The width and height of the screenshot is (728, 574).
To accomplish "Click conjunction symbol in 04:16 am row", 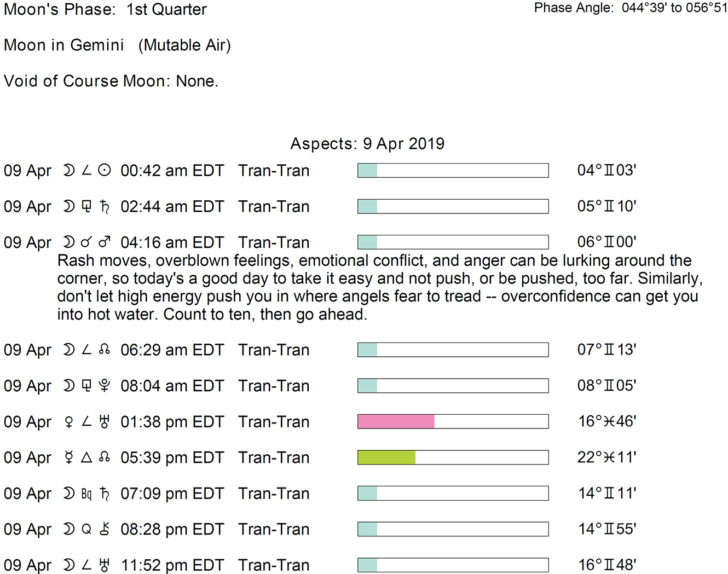I will pos(86,242).
